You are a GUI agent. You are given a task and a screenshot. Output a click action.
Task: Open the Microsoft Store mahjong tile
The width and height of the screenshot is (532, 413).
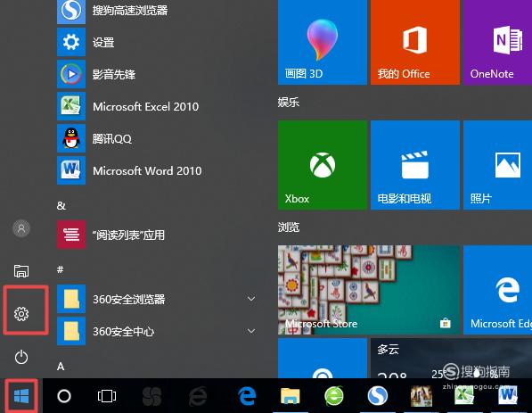[x=369, y=290]
